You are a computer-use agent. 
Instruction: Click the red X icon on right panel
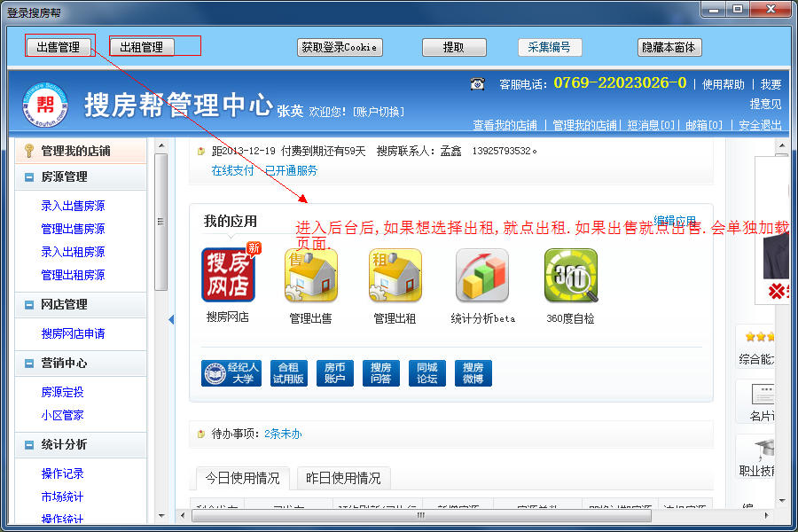click(777, 291)
